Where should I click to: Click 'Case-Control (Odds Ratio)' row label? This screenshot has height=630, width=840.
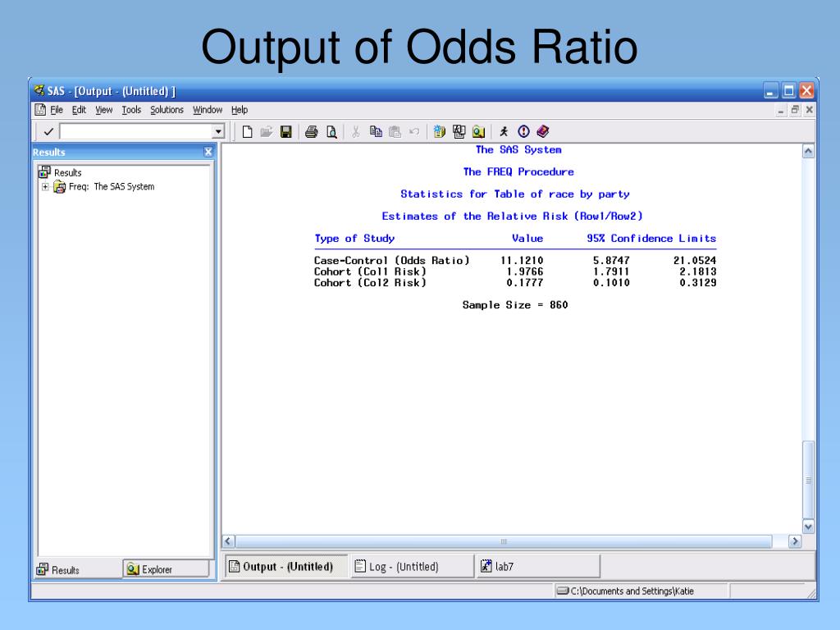(x=391, y=260)
